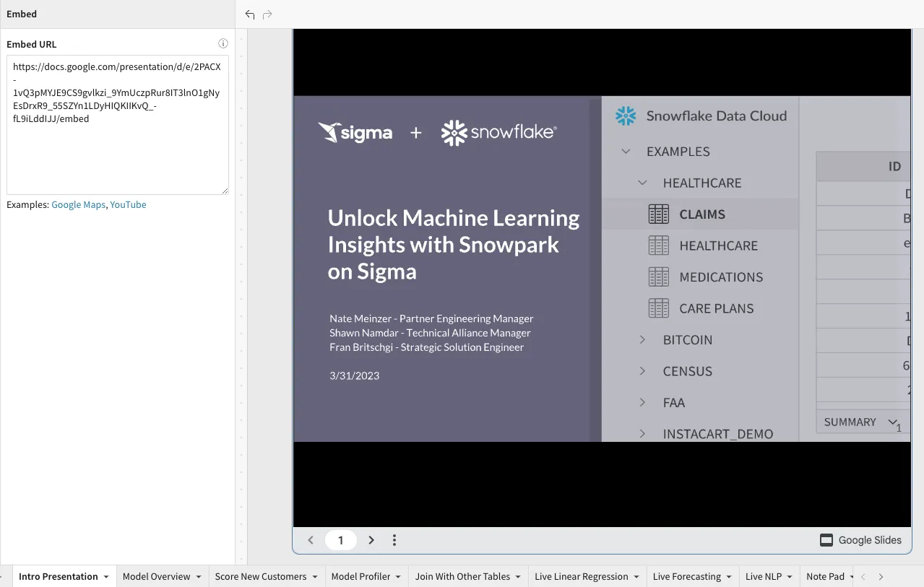Open Model Overview tab dropdown arrow

click(199, 577)
